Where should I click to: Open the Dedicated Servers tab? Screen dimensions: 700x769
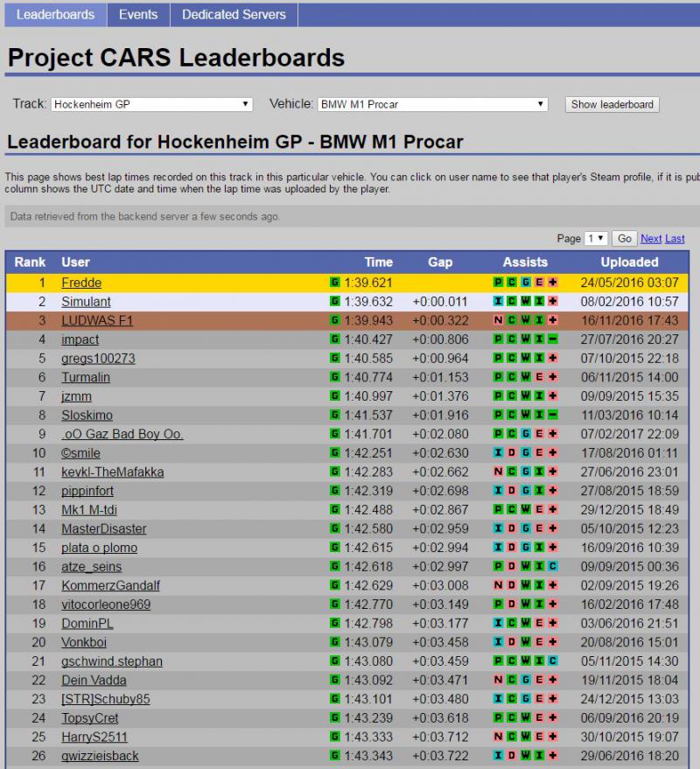(x=234, y=15)
